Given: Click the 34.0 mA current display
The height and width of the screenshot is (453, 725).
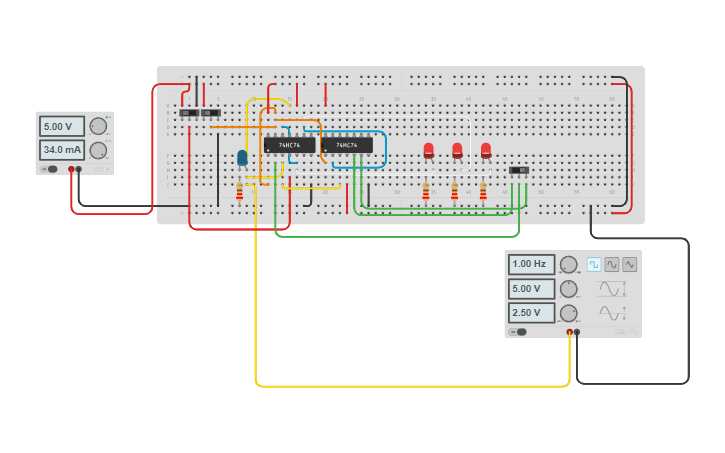Looking at the screenshot, I should pyautogui.click(x=62, y=150).
